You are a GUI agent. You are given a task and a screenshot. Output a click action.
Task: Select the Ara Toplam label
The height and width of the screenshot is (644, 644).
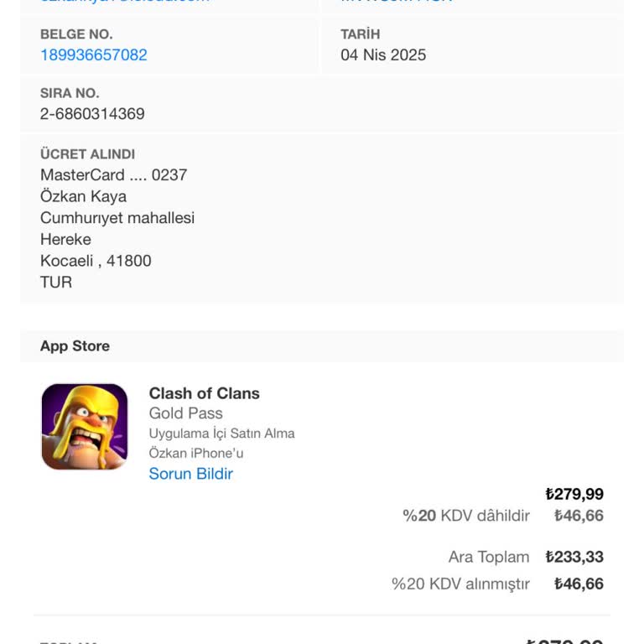(489, 558)
